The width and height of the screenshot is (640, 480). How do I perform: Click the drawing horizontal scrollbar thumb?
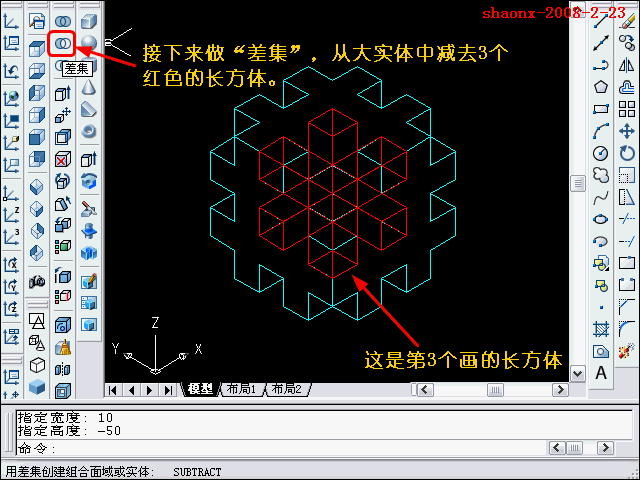click(x=495, y=390)
